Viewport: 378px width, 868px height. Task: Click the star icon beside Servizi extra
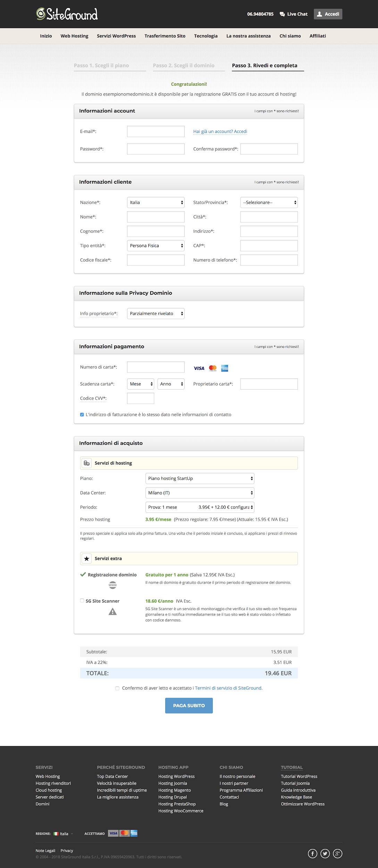(x=87, y=559)
